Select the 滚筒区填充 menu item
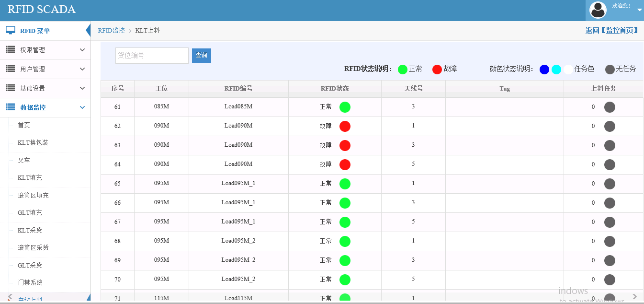The height and width of the screenshot is (304, 644). point(33,195)
